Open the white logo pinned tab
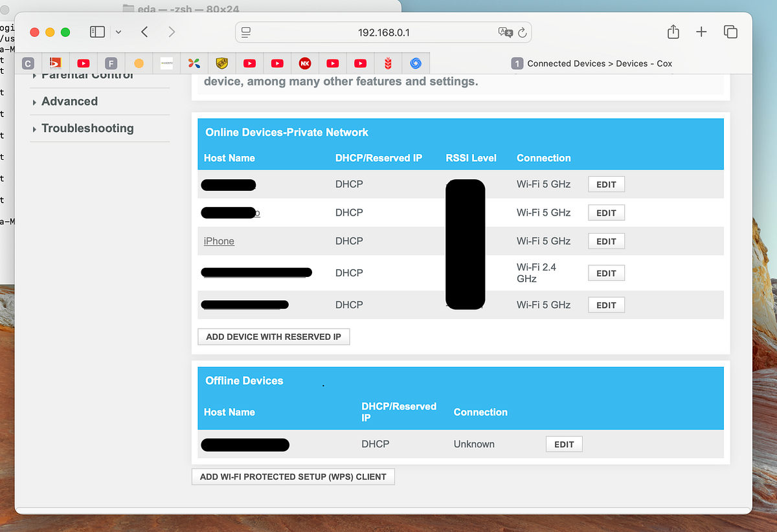Screen dimensions: 777x532 pyautogui.click(x=166, y=63)
